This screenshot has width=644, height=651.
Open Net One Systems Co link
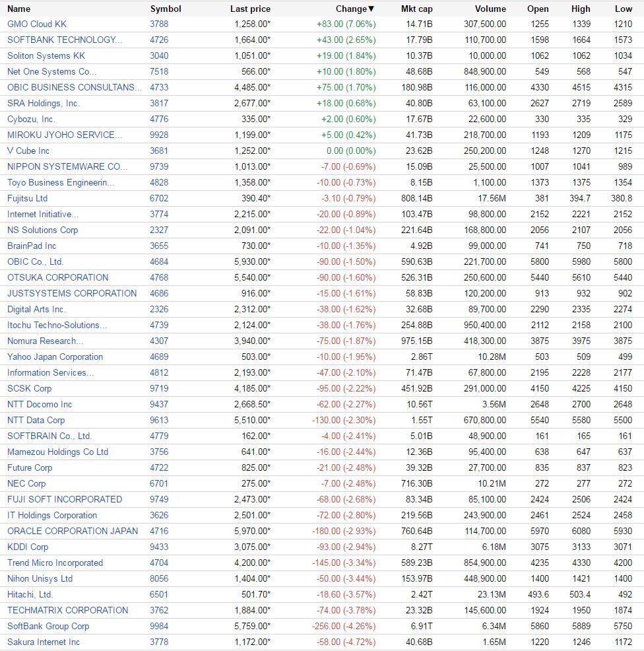(x=52, y=71)
